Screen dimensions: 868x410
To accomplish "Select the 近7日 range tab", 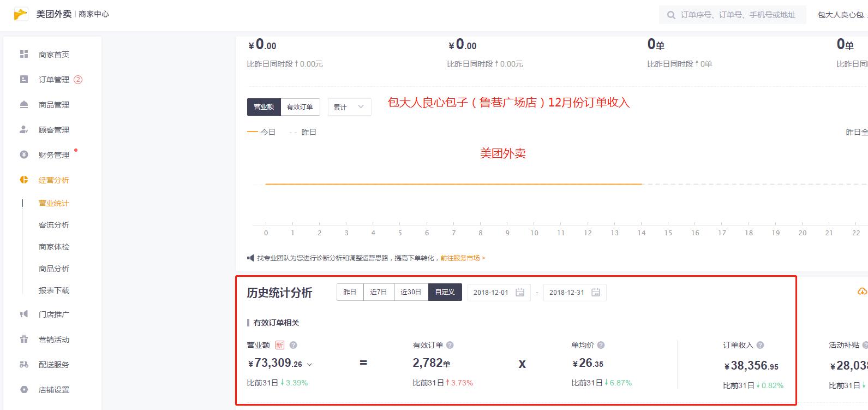I will 379,292.
